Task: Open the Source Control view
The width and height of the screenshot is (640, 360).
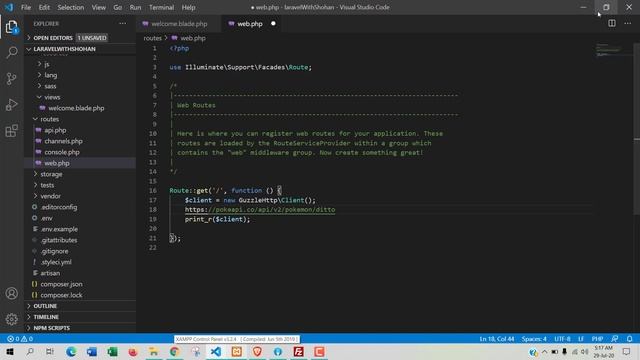Action: click(x=12, y=78)
